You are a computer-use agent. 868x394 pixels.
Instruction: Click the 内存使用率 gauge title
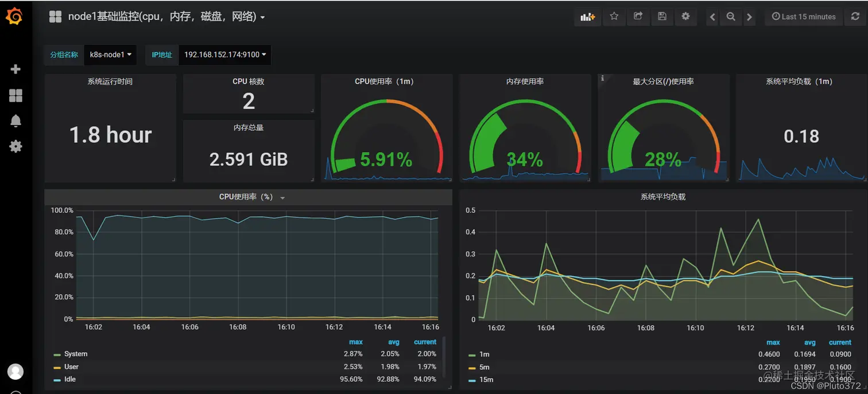point(525,81)
